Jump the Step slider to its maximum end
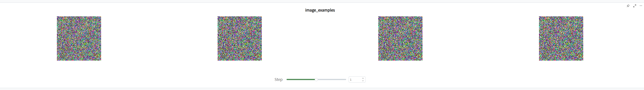Viewport: 644px width, 90px height. coord(346,79)
